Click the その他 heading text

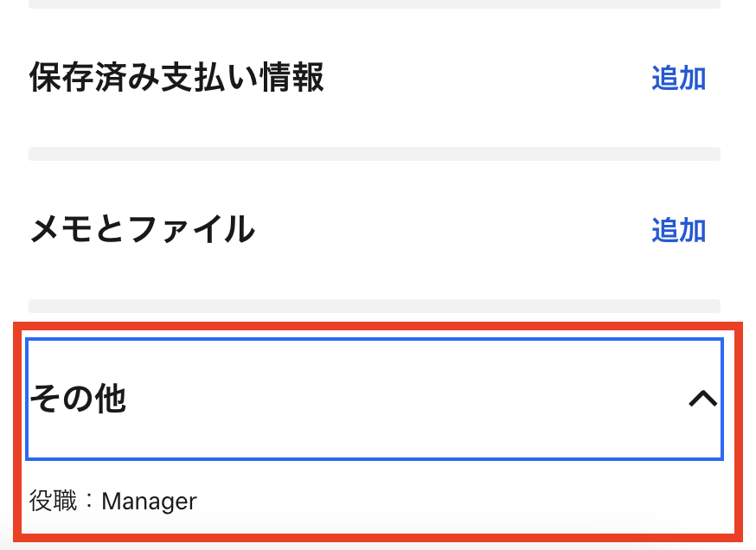(78, 399)
